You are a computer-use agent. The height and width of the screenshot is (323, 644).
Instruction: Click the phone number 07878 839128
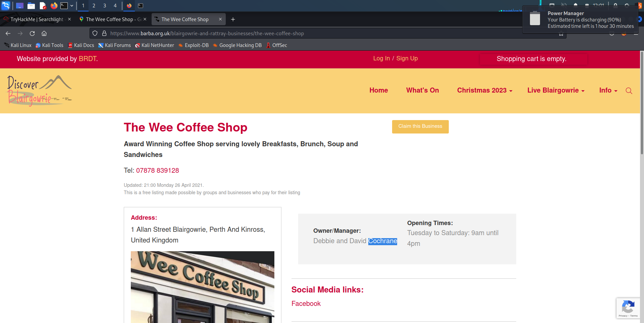tap(157, 170)
